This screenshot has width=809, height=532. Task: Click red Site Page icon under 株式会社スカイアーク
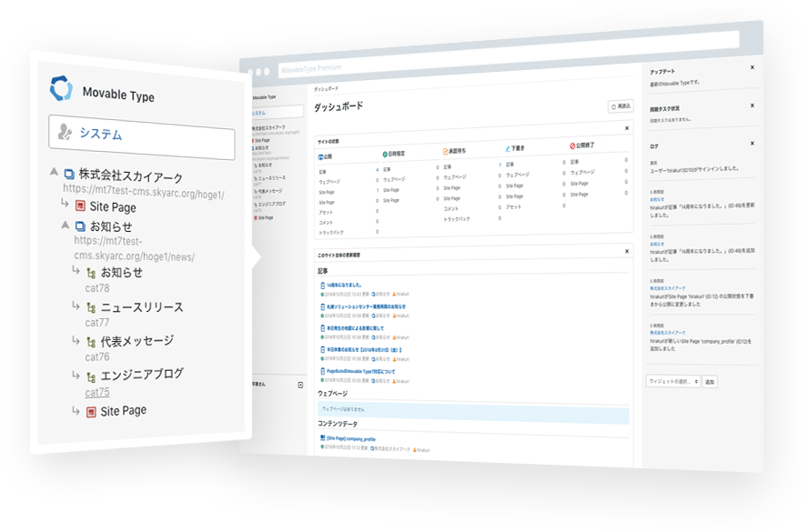[x=80, y=206]
